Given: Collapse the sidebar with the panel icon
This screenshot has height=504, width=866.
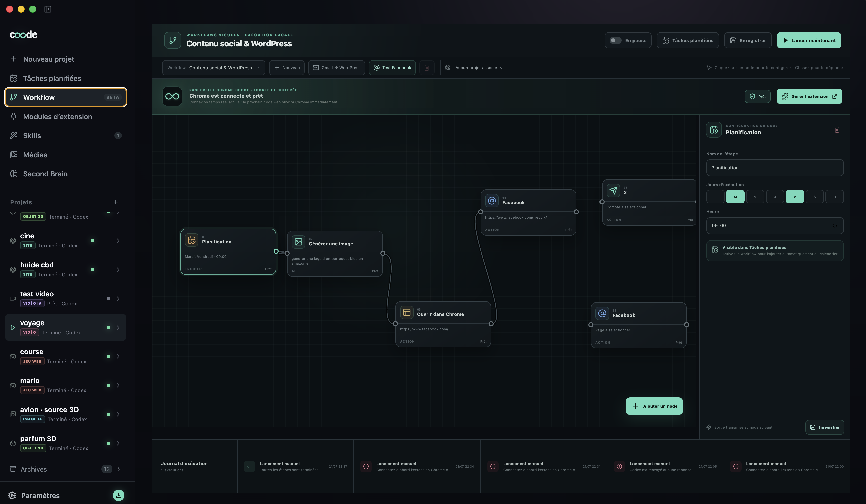Looking at the screenshot, I should click(x=48, y=9).
